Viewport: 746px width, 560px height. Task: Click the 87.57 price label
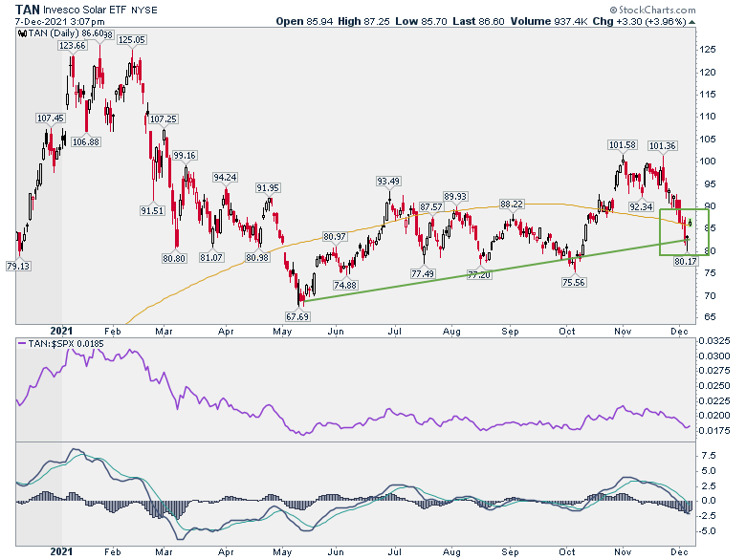(x=431, y=206)
